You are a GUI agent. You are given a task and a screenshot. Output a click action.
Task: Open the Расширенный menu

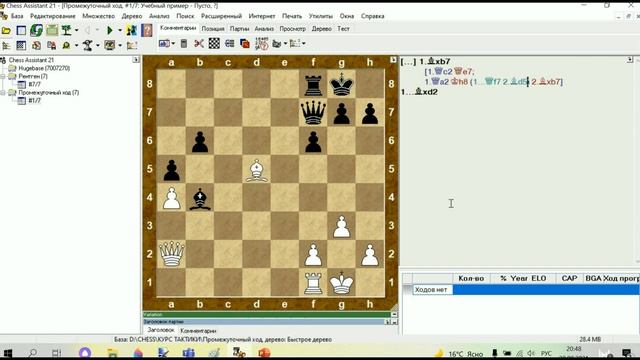tap(221, 16)
